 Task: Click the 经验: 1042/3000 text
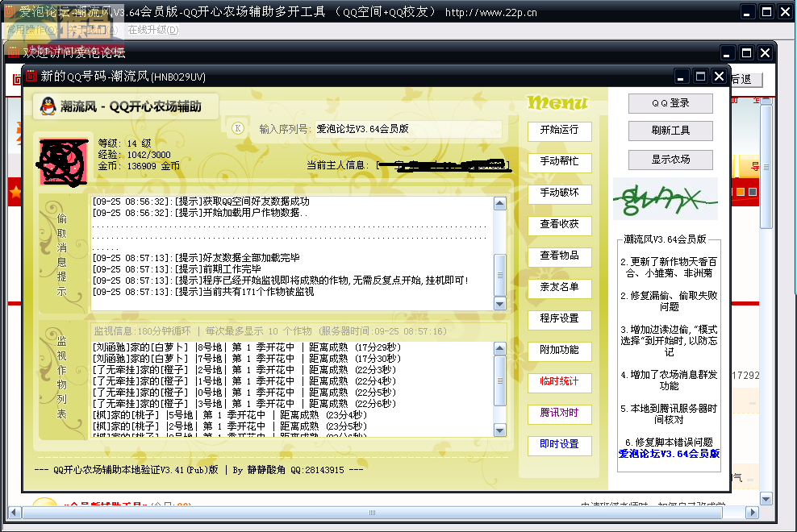134,155
